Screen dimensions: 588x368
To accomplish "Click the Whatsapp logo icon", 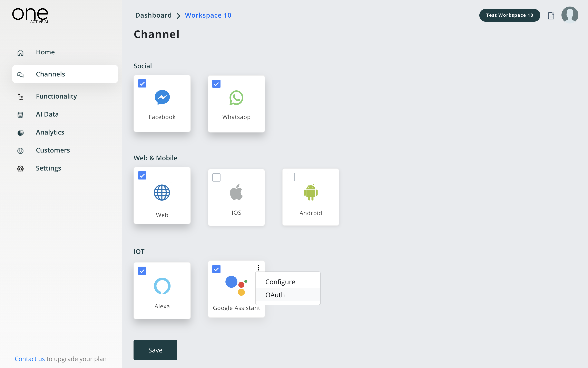I will coord(236,98).
